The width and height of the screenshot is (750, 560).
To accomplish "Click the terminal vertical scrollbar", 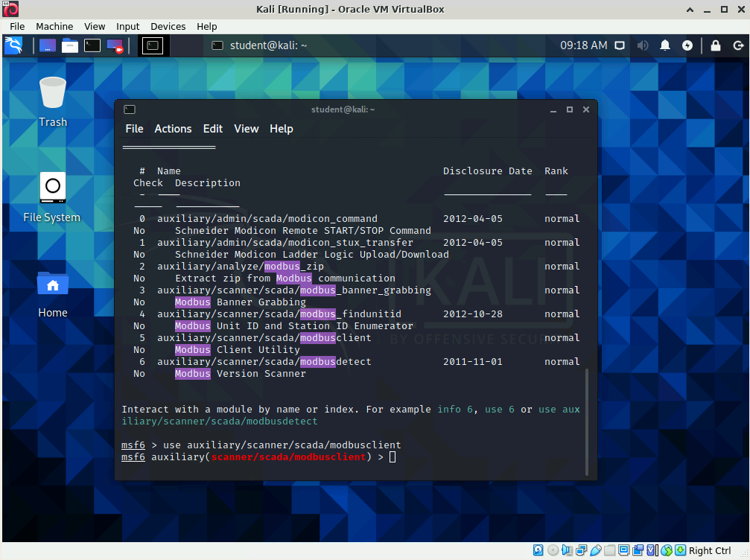I will [587, 421].
